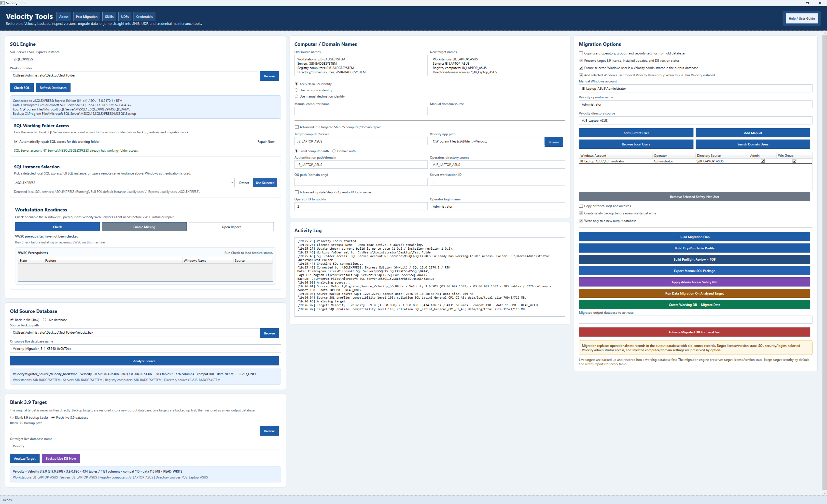Toggle Win Group checkbox for Administrator row
Image resolution: width=827 pixels, height=504 pixels.
pos(794,161)
